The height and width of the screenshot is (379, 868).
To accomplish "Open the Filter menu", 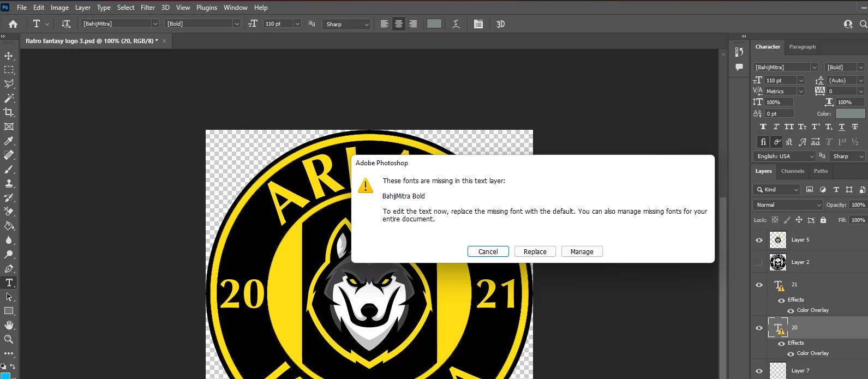I will (148, 8).
